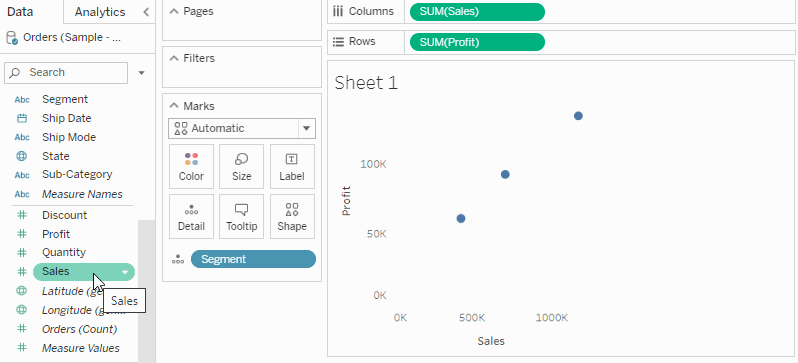The height and width of the screenshot is (363, 798).
Task: Open the Sales field dropdown arrow
Action: coord(125,272)
